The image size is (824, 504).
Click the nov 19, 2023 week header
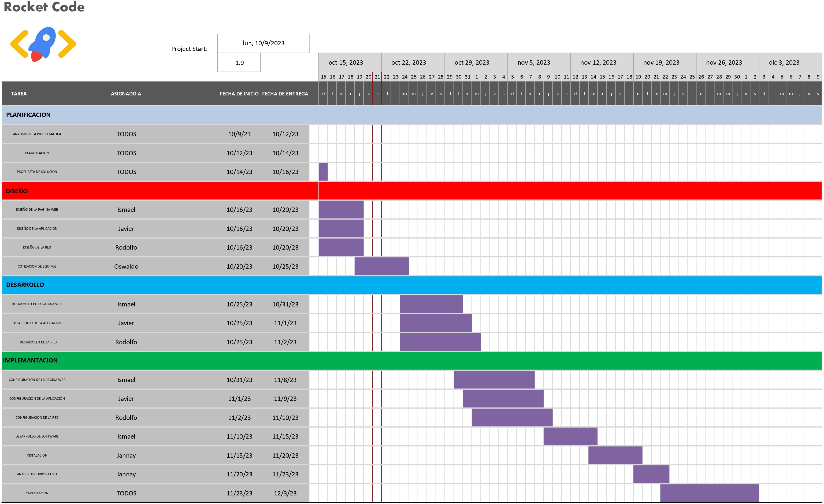tap(665, 62)
